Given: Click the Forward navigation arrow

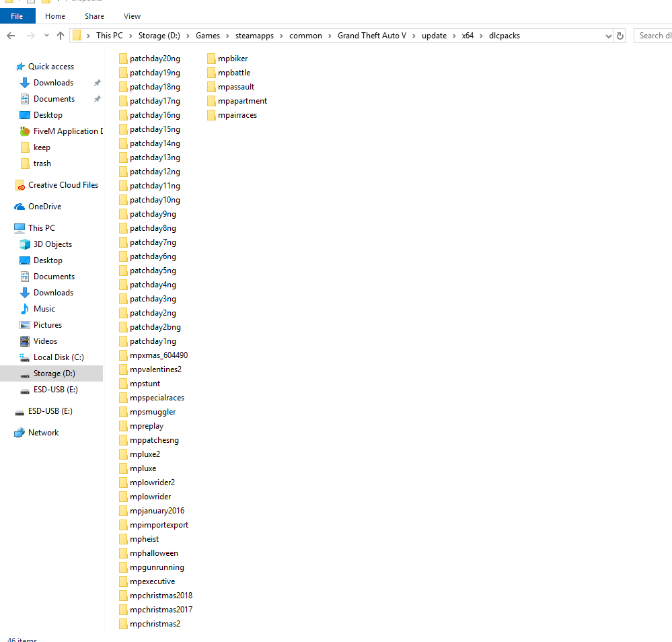Looking at the screenshot, I should [x=31, y=36].
